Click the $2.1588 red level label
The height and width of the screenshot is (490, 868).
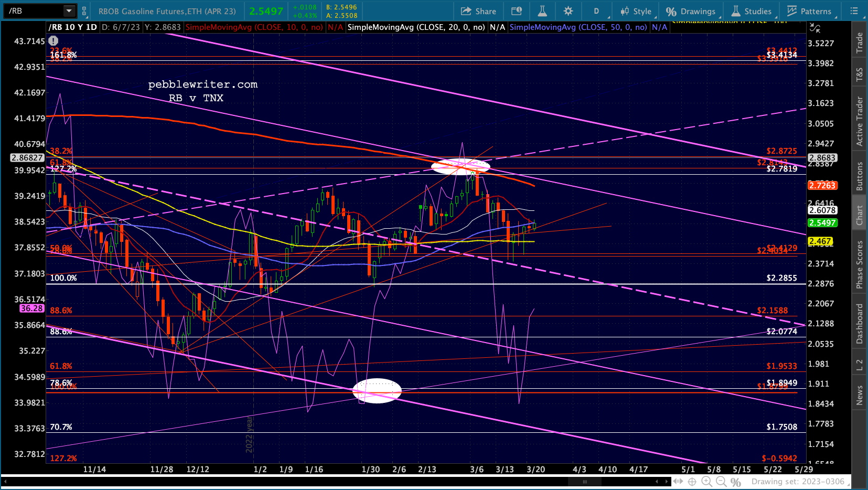point(772,311)
